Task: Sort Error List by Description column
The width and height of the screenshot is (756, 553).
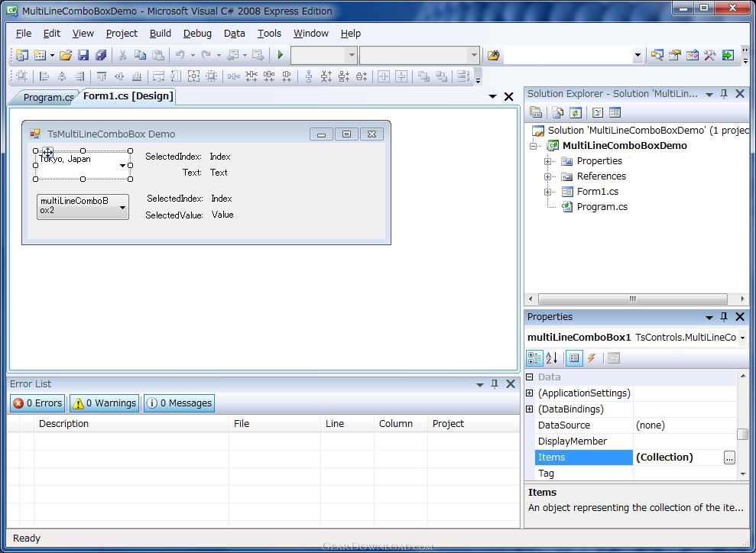Action: 131,424
